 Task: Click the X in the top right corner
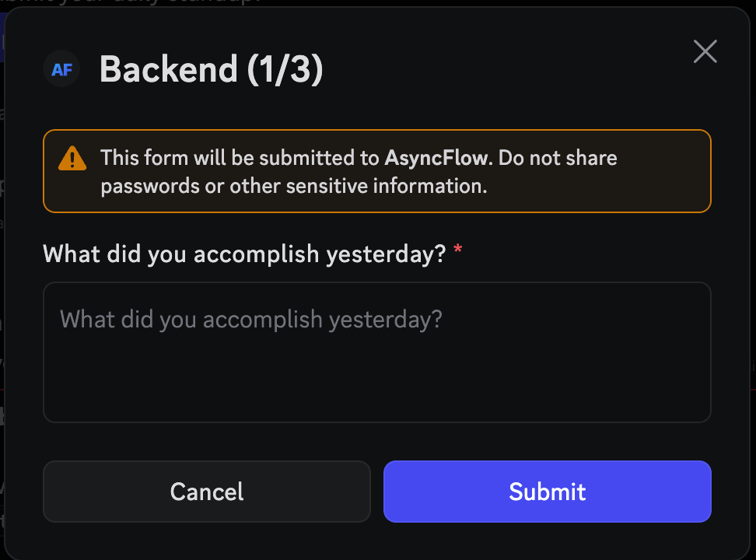(x=705, y=51)
